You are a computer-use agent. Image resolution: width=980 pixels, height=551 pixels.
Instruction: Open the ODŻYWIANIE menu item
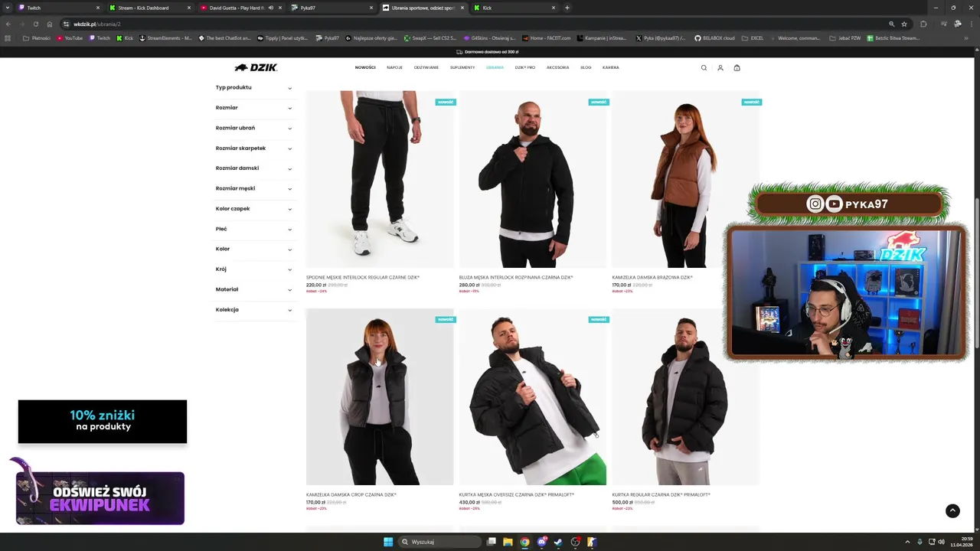[426, 67]
